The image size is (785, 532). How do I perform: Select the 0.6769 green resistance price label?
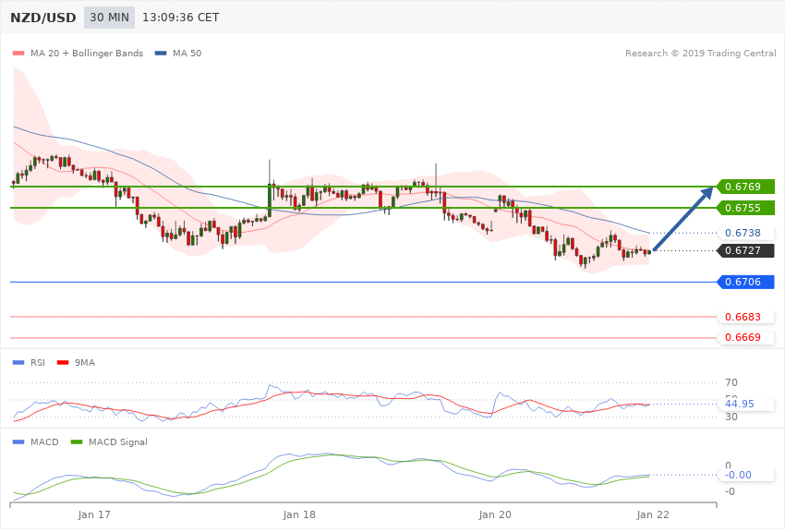(x=743, y=187)
